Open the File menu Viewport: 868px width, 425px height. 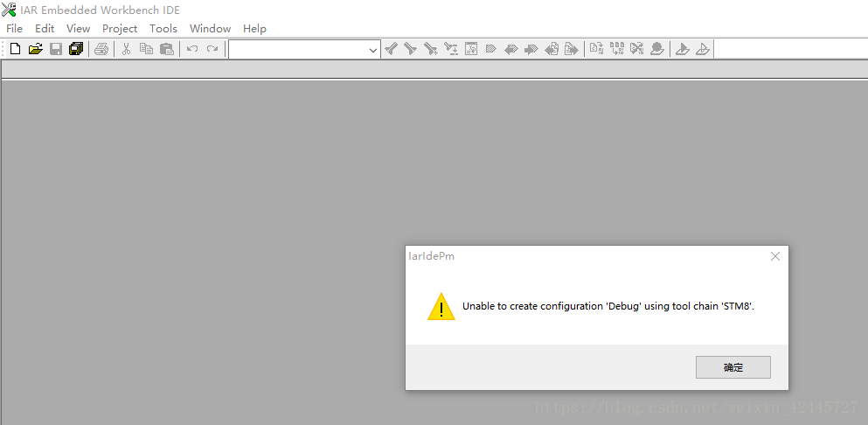coord(14,28)
